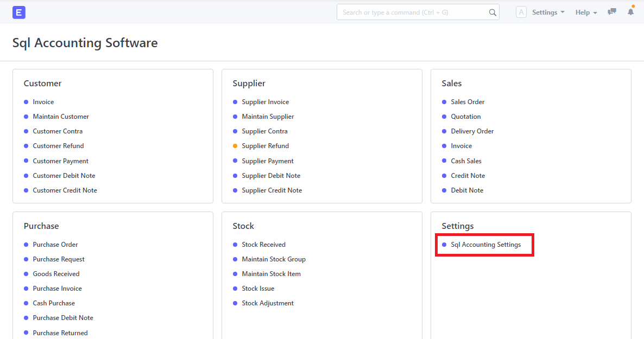Open Sales Order
Screen dimensions: 644x339
coord(468,102)
